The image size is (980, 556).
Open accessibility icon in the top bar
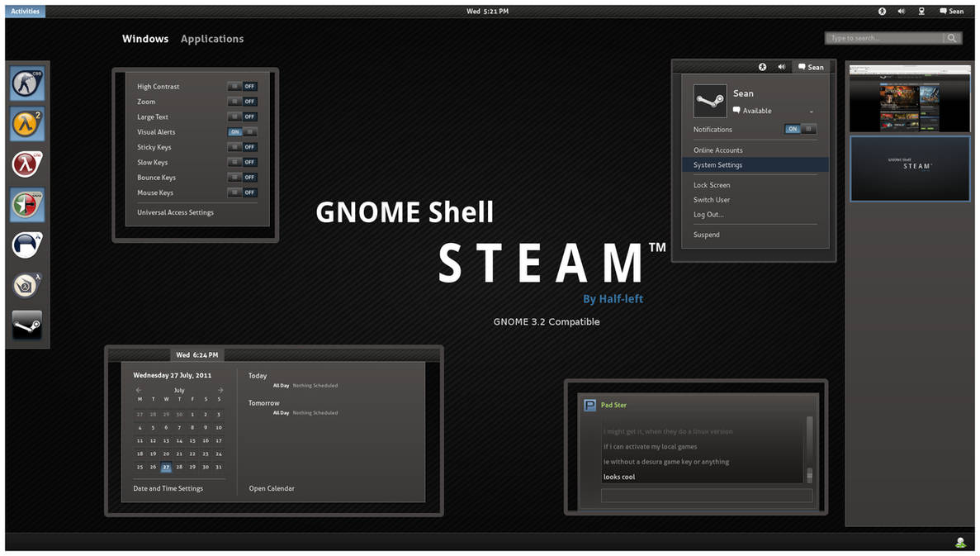pos(882,12)
